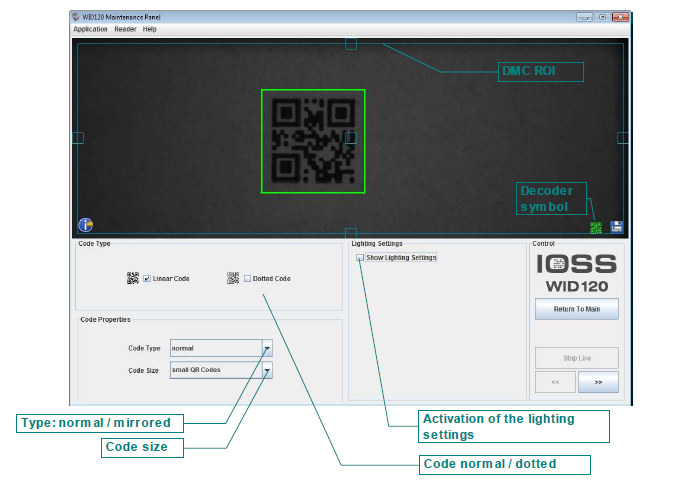690x489 pixels.
Task: Open the Reader menu
Action: [x=125, y=29]
